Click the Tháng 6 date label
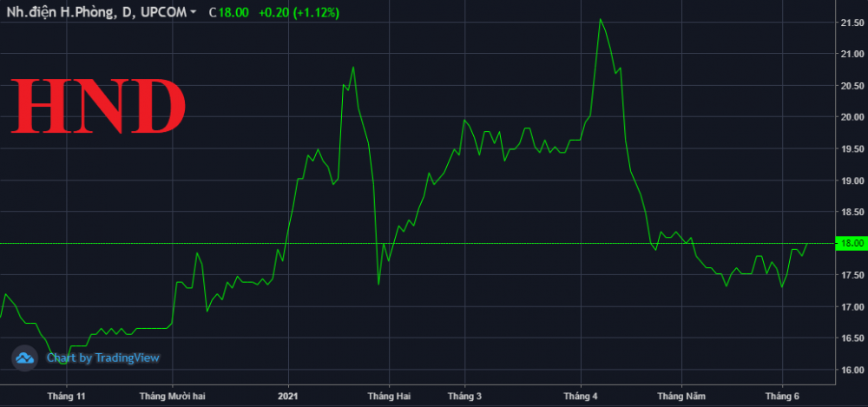 [x=782, y=397]
